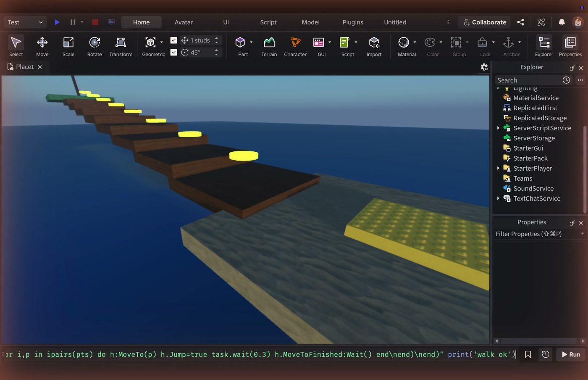This screenshot has height=380, width=588.
Task: Switch to the Avatar tab
Action: (x=184, y=22)
